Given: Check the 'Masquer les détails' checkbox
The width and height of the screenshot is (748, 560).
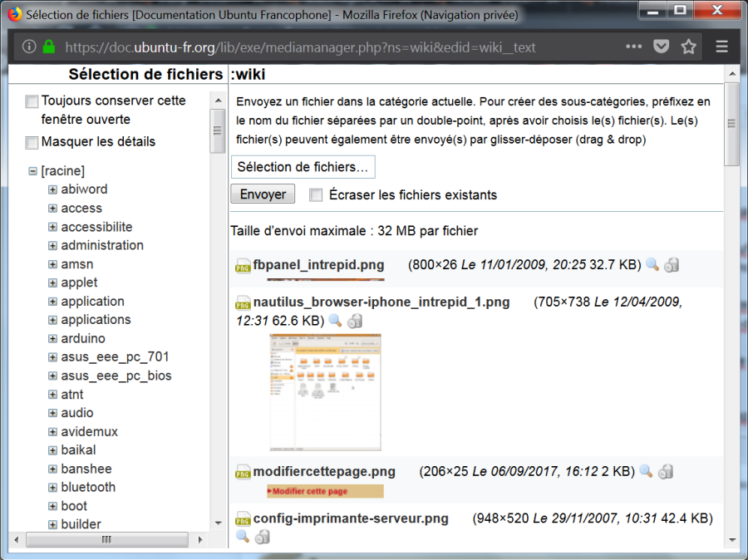Looking at the screenshot, I should coord(32,143).
